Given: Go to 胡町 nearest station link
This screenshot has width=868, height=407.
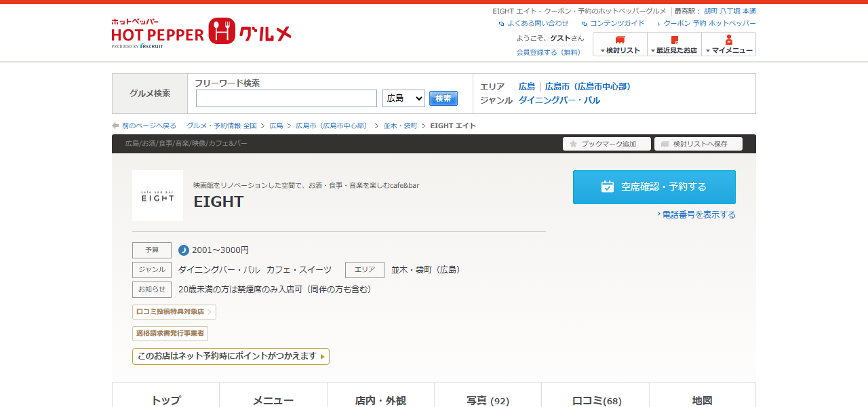Looking at the screenshot, I should 710,11.
